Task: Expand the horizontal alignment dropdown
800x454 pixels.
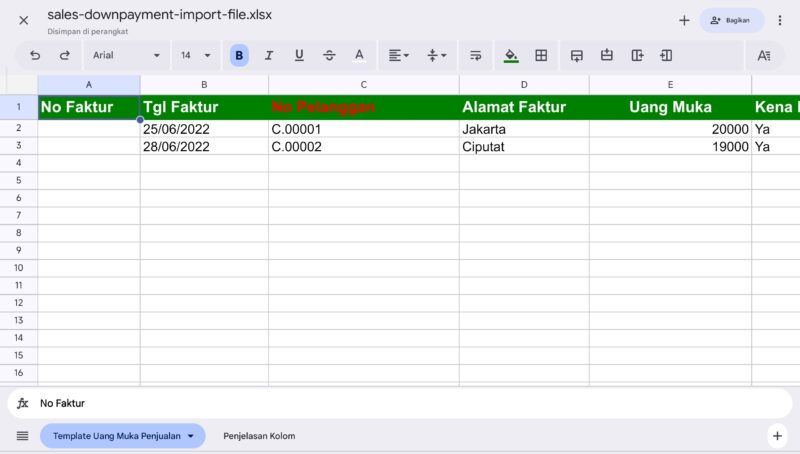Action: coord(399,56)
